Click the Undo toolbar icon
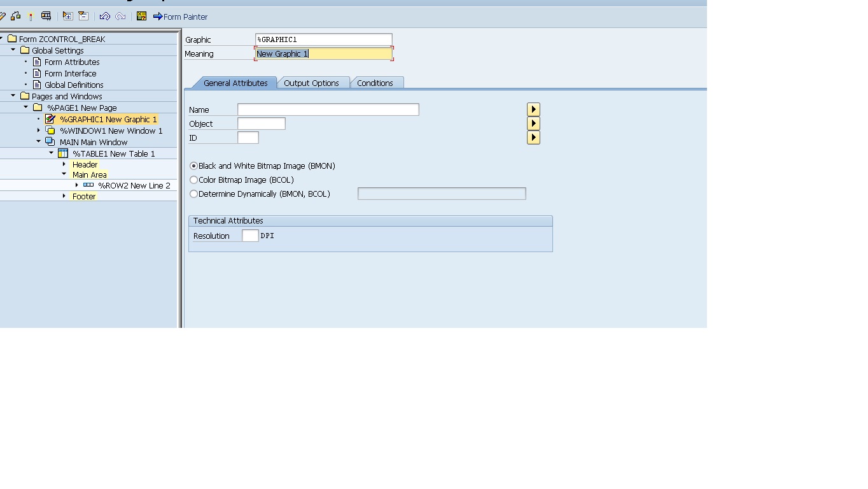This screenshot has width=868, height=489. [x=104, y=17]
